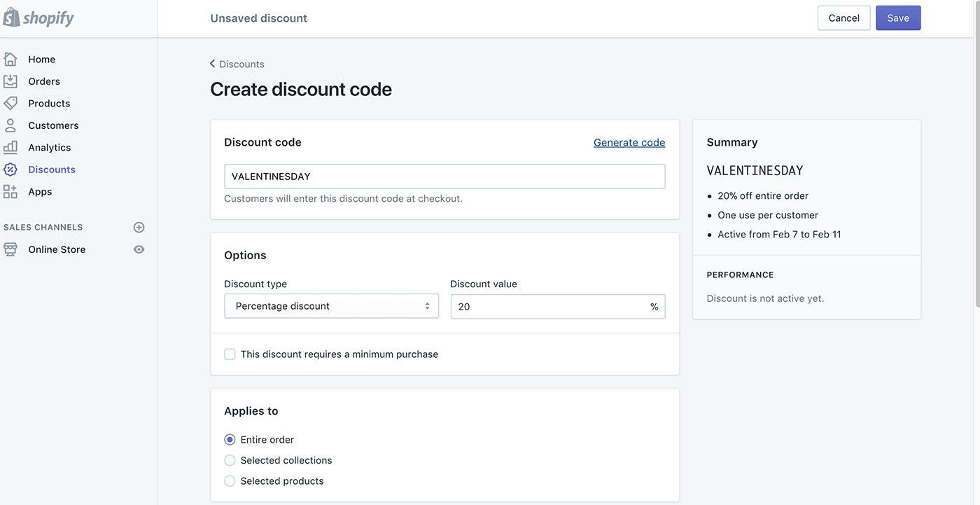
Task: Open Customers in the sidebar
Action: point(53,125)
